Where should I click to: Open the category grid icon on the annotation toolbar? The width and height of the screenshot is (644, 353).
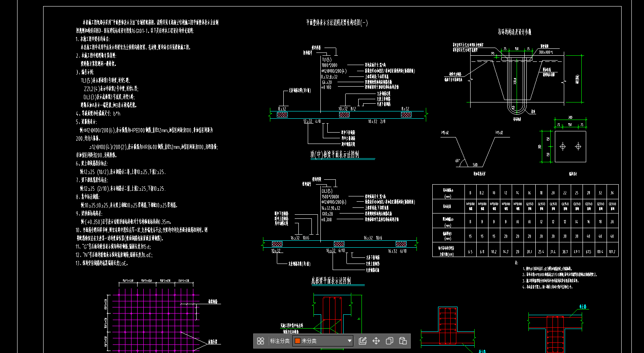coord(261,341)
